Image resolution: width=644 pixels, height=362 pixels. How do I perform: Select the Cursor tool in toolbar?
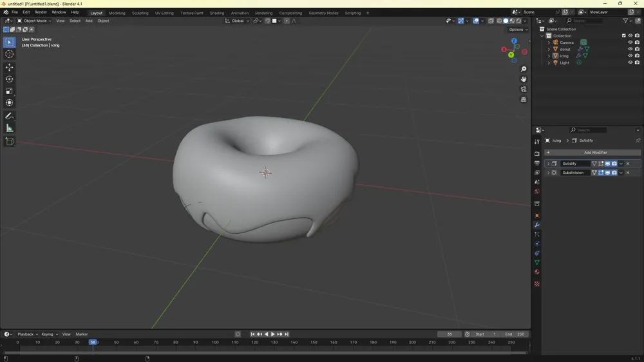click(10, 54)
